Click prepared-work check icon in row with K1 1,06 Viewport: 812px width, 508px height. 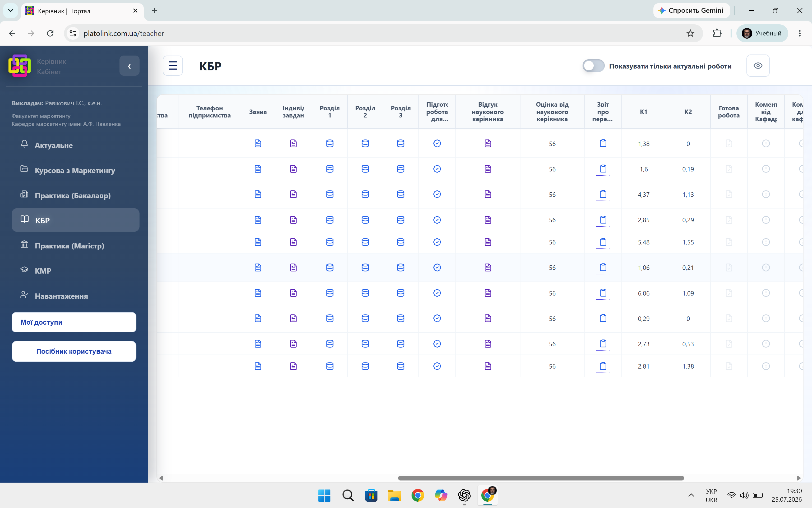(437, 267)
